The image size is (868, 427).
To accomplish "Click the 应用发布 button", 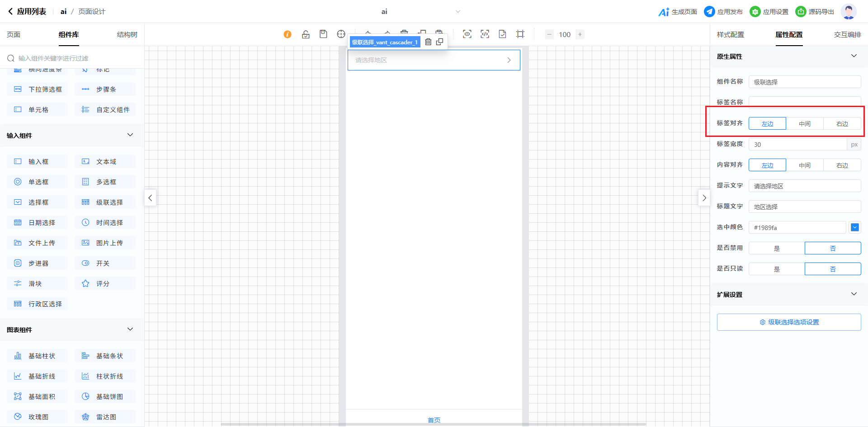I will coord(723,12).
